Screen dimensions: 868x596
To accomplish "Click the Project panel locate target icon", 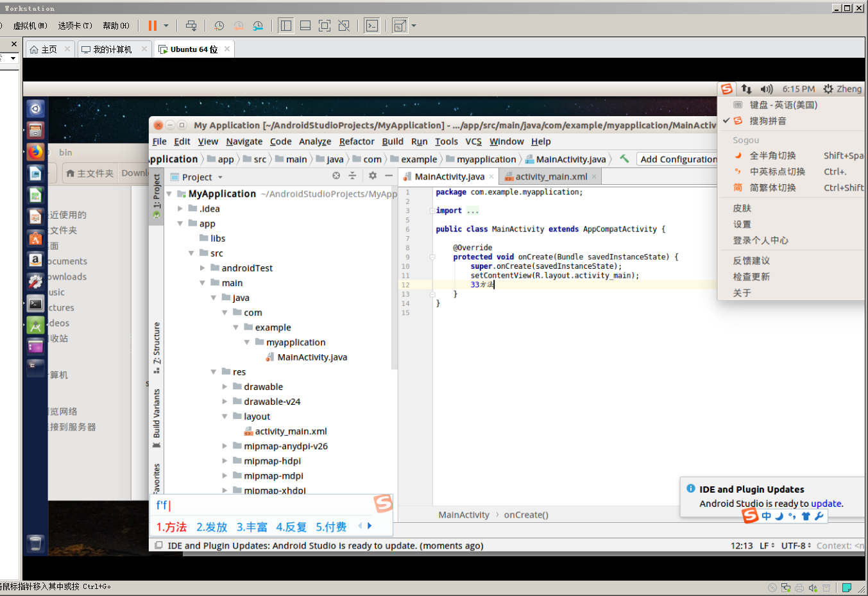I will coord(336,176).
